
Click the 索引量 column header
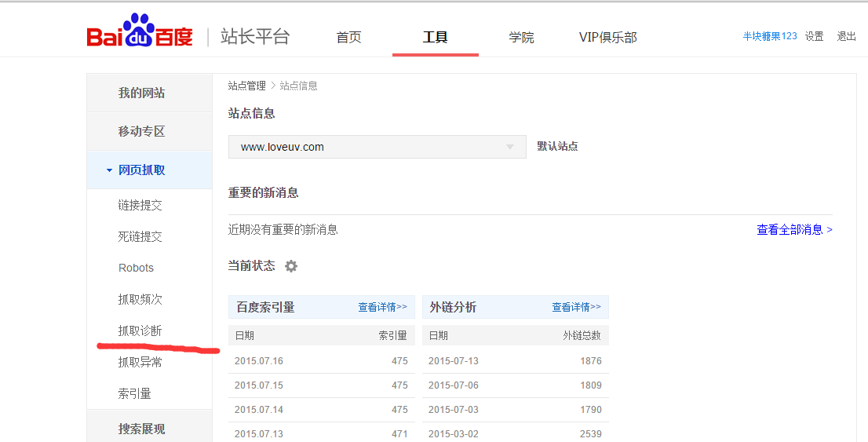pos(393,336)
